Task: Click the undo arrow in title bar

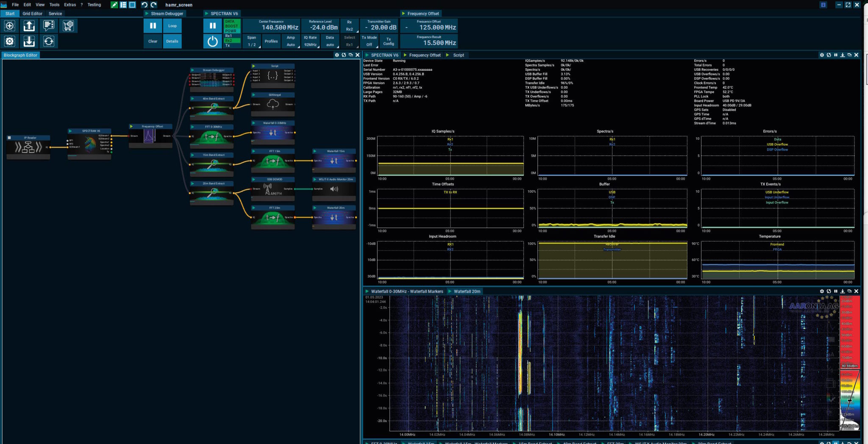Action: (144, 5)
